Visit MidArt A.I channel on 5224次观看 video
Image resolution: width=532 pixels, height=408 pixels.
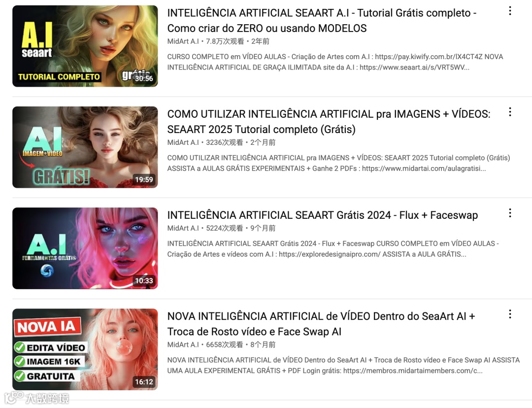coord(183,228)
